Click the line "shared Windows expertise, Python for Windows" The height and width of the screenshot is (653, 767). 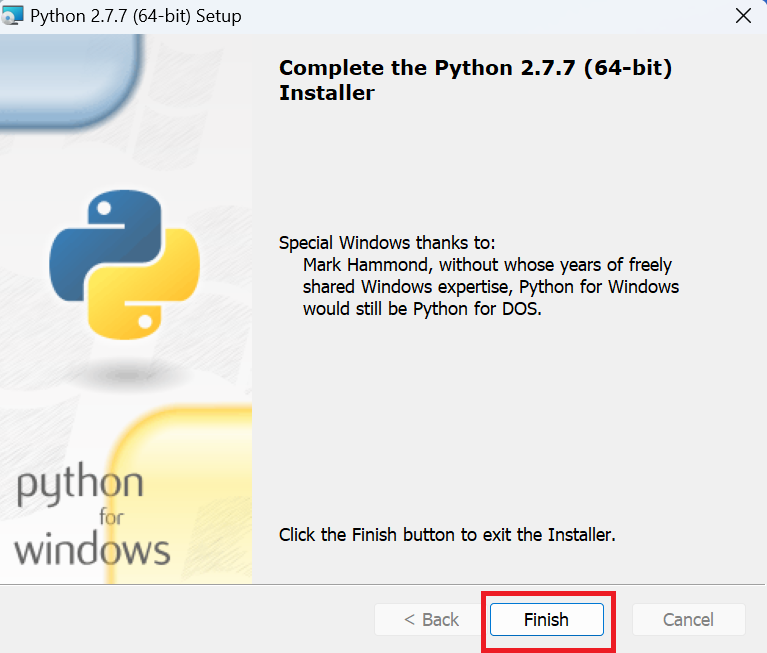click(x=491, y=287)
